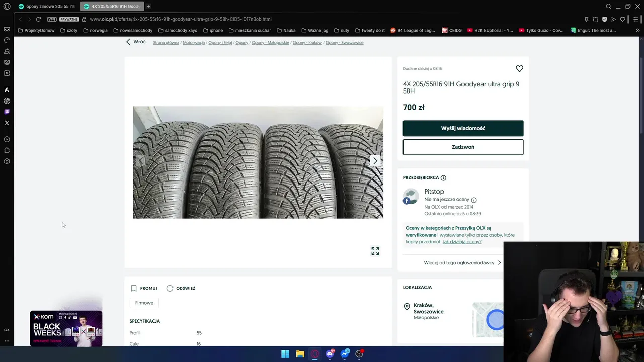Click the PROMUJ button
Image resolution: width=644 pixels, height=362 pixels.
click(x=144, y=288)
